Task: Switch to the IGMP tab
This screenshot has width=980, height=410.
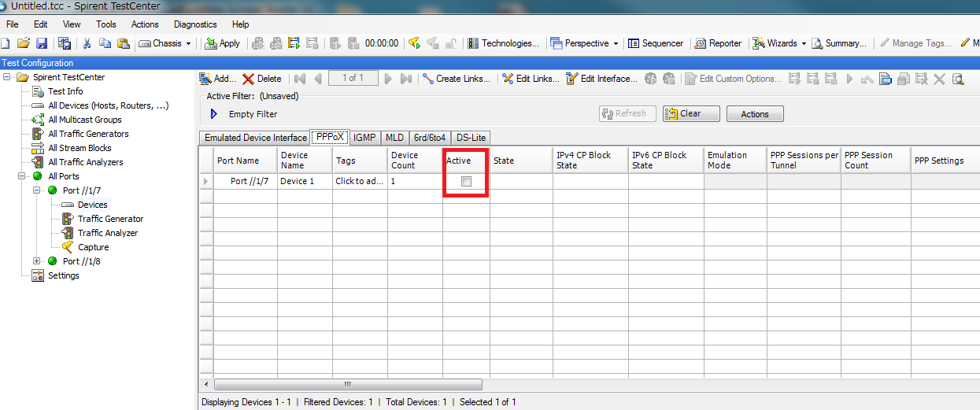Action: point(364,138)
